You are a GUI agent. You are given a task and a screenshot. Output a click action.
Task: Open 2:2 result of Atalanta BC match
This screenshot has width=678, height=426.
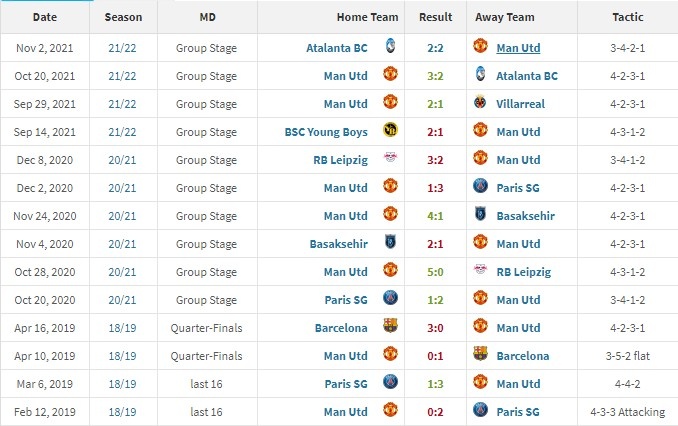(435, 48)
